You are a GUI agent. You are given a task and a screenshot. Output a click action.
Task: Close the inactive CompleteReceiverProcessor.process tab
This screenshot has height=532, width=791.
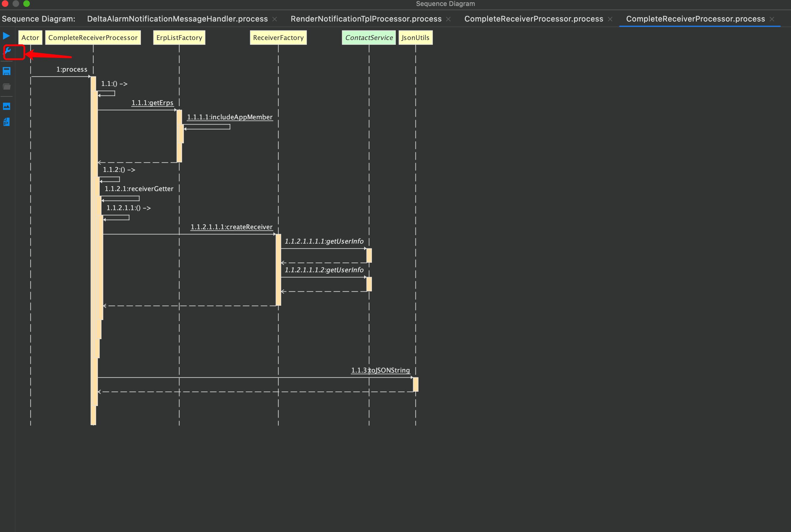[610, 19]
